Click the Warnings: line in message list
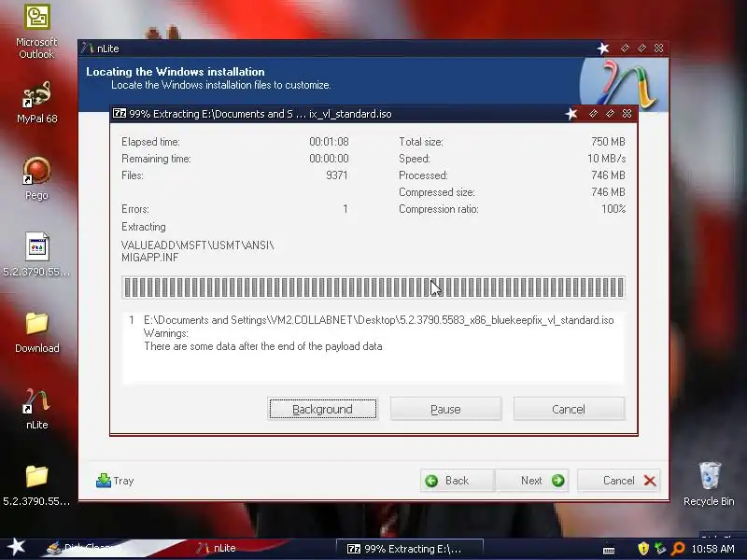747x560 pixels. (166, 333)
